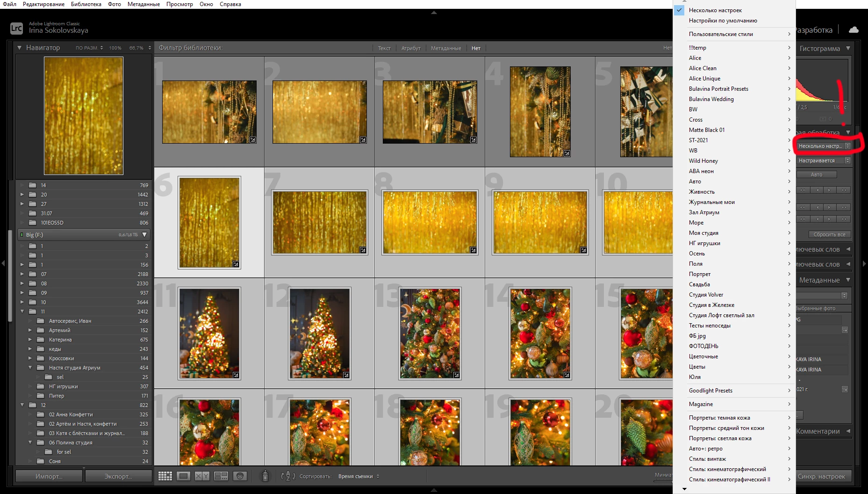Select thumbnail 12 Christmas tree photo

point(320,334)
